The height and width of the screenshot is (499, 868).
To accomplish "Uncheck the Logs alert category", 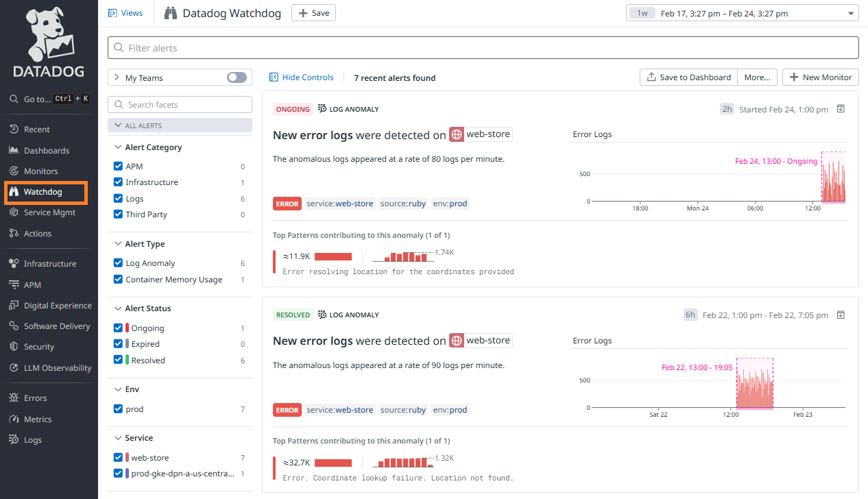I will (x=118, y=199).
